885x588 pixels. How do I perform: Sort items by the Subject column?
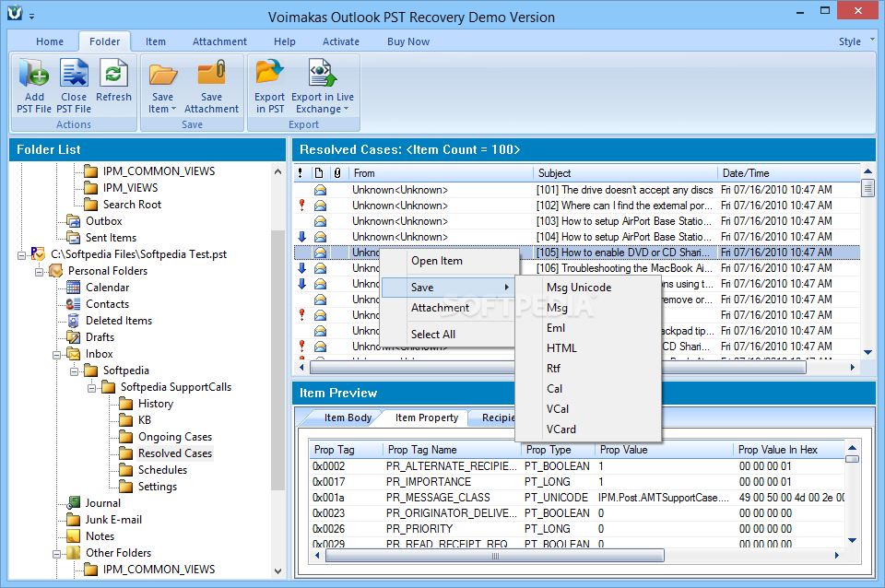625,173
